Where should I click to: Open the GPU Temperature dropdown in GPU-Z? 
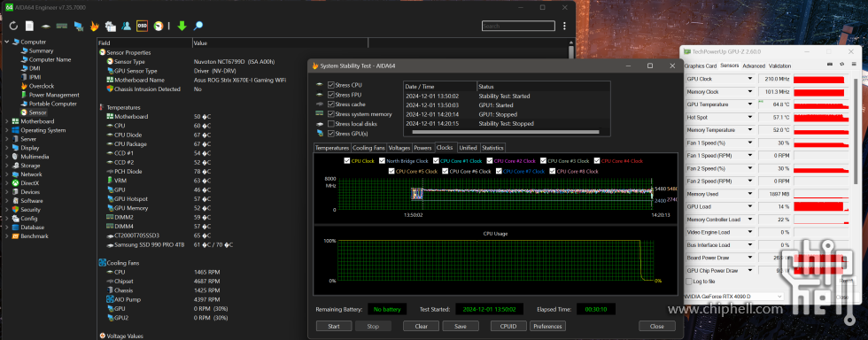751,104
